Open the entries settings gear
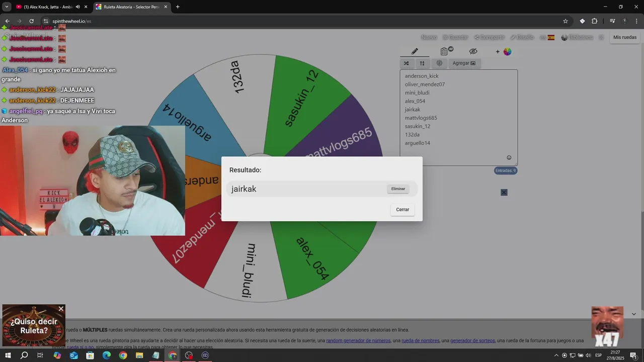This screenshot has width=644, height=362. click(x=439, y=63)
